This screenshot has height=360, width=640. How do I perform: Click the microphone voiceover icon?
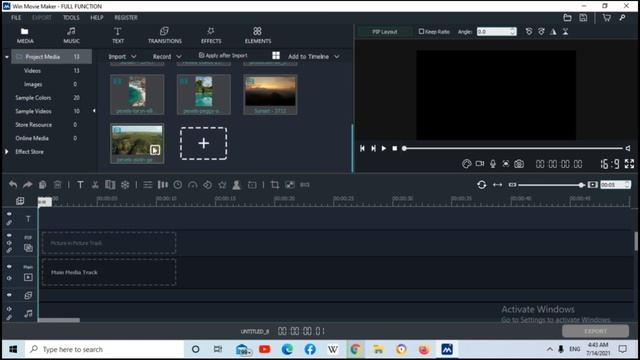pos(493,164)
